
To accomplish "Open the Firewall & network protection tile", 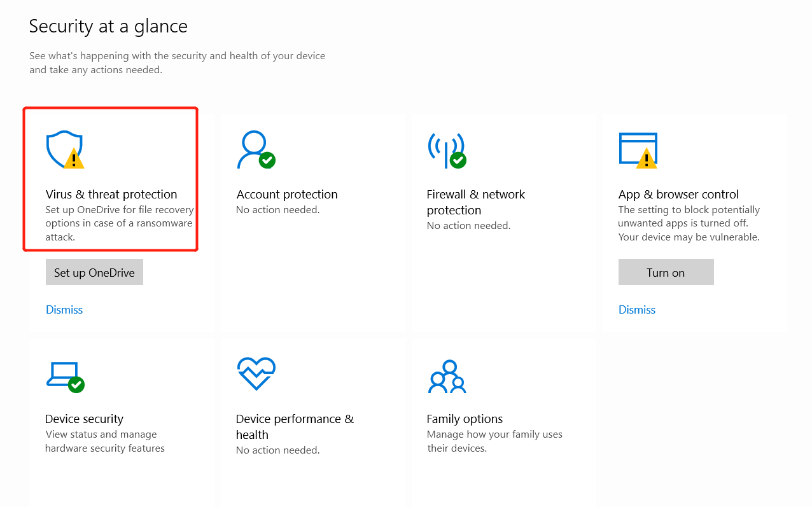I will click(503, 223).
